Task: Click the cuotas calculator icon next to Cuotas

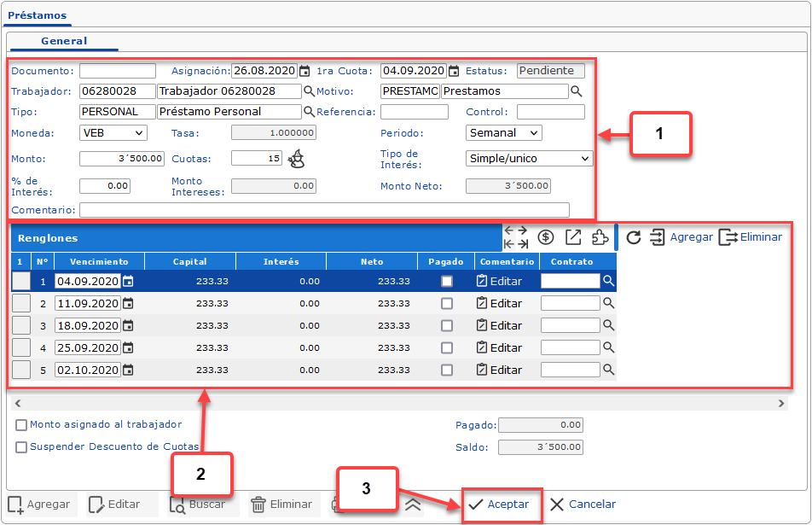Action: (296, 158)
